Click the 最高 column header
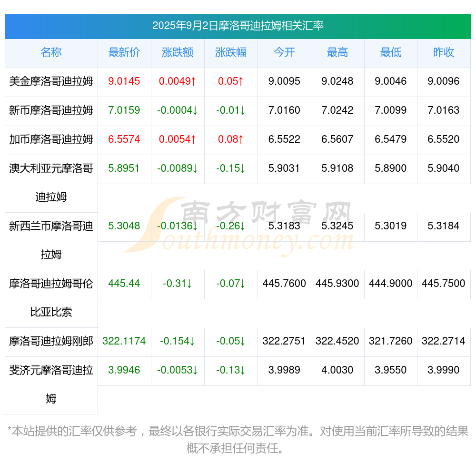 coord(337,52)
